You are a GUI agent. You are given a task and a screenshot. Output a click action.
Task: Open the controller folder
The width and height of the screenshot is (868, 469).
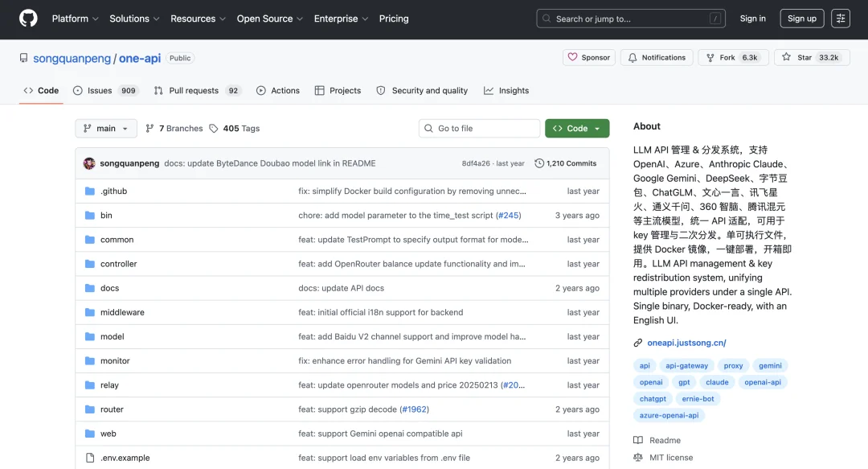(x=118, y=264)
